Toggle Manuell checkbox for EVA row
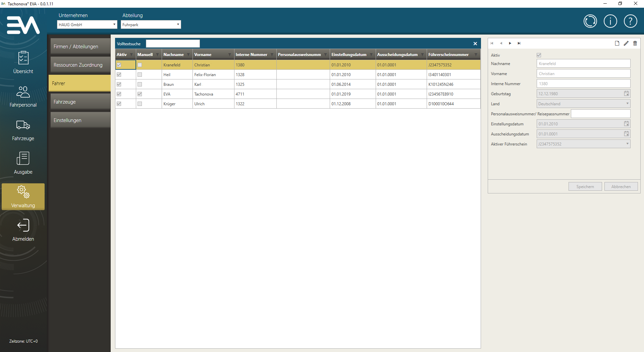 140,94
